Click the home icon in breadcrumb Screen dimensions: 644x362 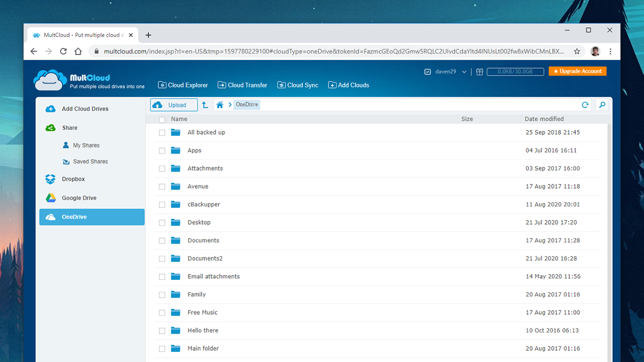pyautogui.click(x=219, y=105)
